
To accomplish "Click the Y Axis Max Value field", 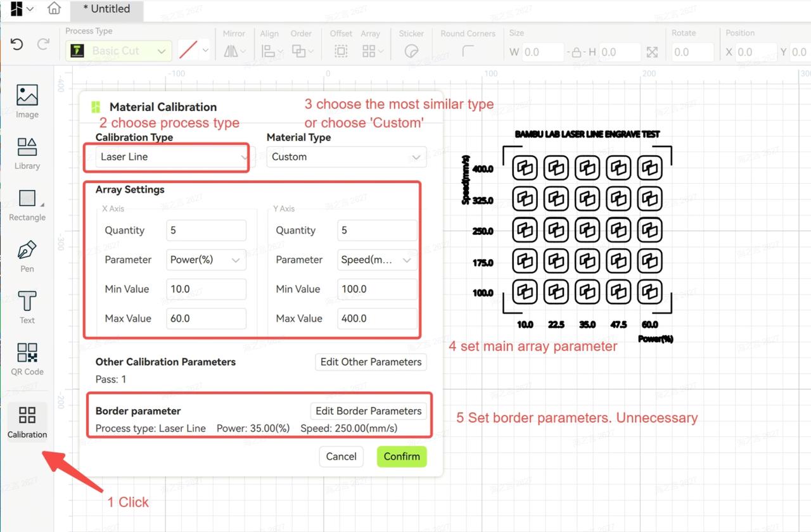I will [x=377, y=318].
